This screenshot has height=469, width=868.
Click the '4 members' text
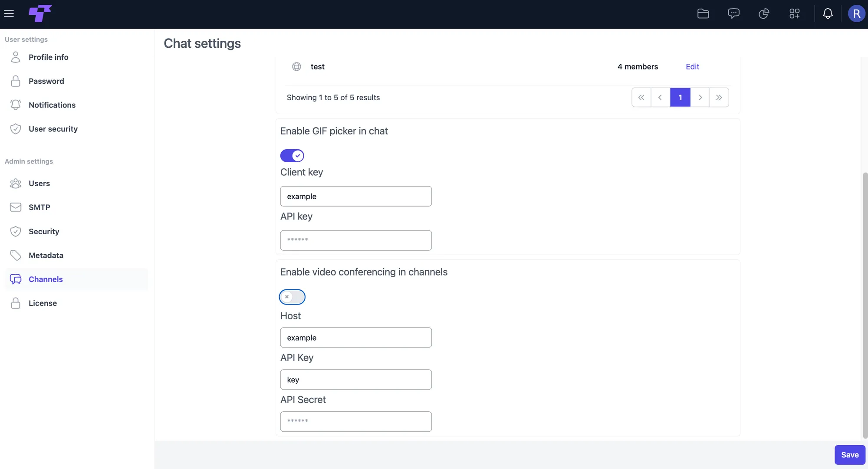638,66
